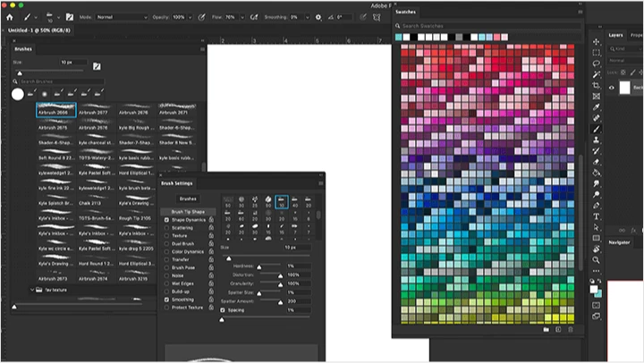Select the History Brush tool

coord(596,151)
